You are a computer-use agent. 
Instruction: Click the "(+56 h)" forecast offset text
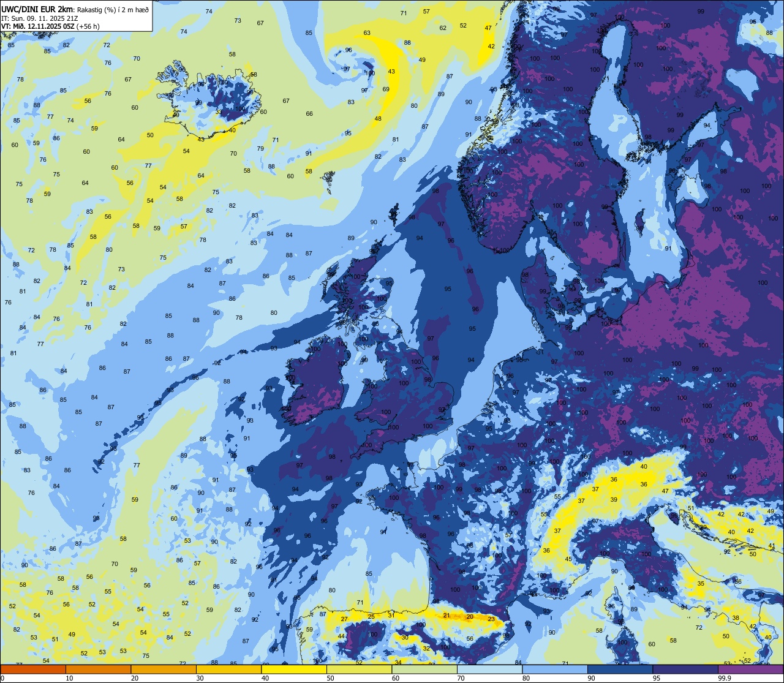point(88,26)
